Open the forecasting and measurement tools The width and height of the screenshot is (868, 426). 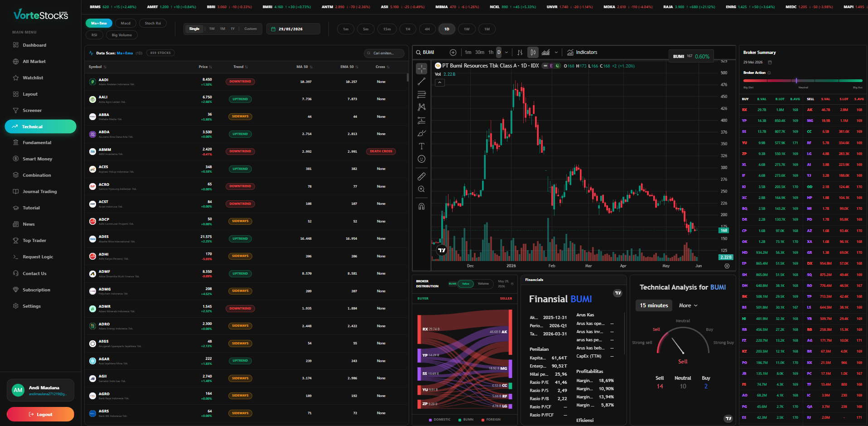pyautogui.click(x=421, y=121)
